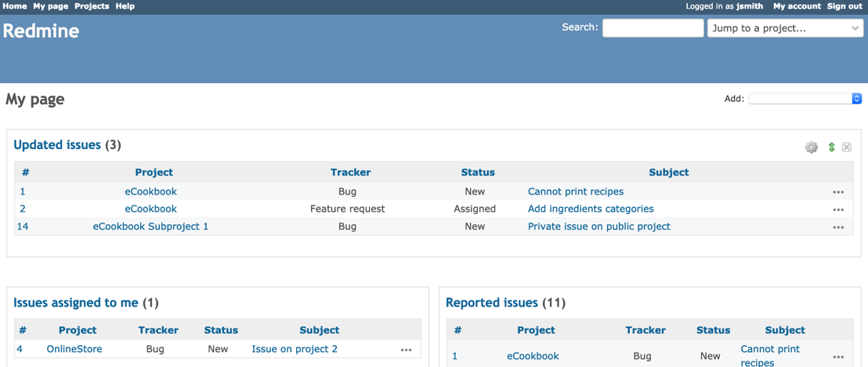Sort Reported issues by Subject column
Image resolution: width=868 pixels, height=367 pixels.
click(x=785, y=330)
